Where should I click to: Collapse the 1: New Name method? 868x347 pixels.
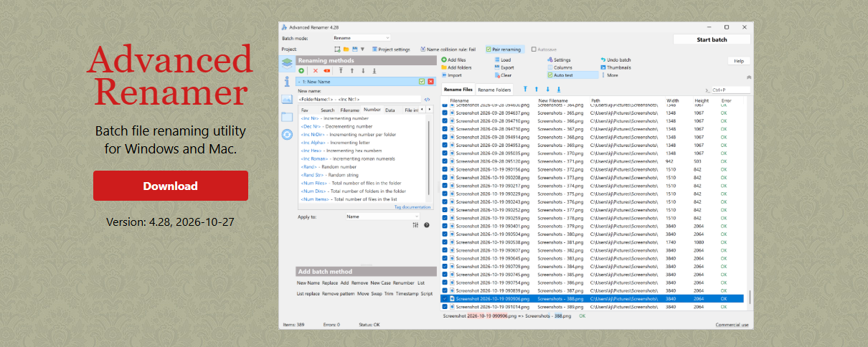point(299,82)
